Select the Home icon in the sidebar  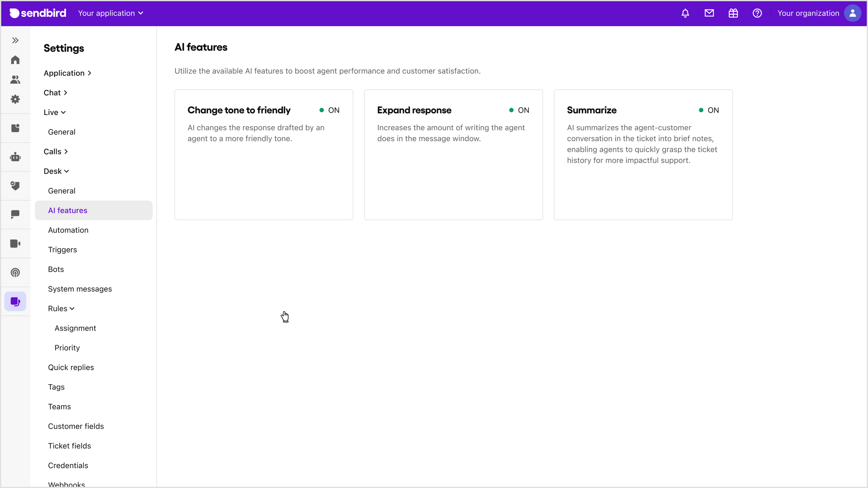(15, 60)
